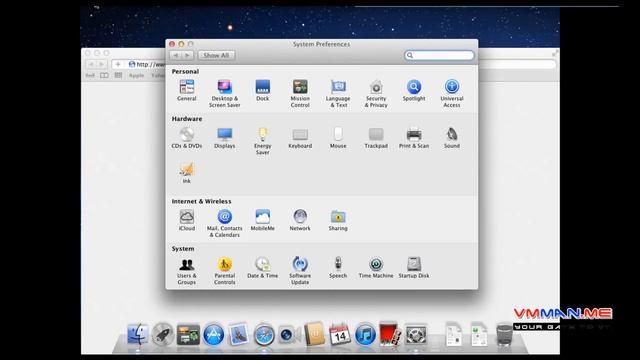Open Finder from the Dock

138,335
